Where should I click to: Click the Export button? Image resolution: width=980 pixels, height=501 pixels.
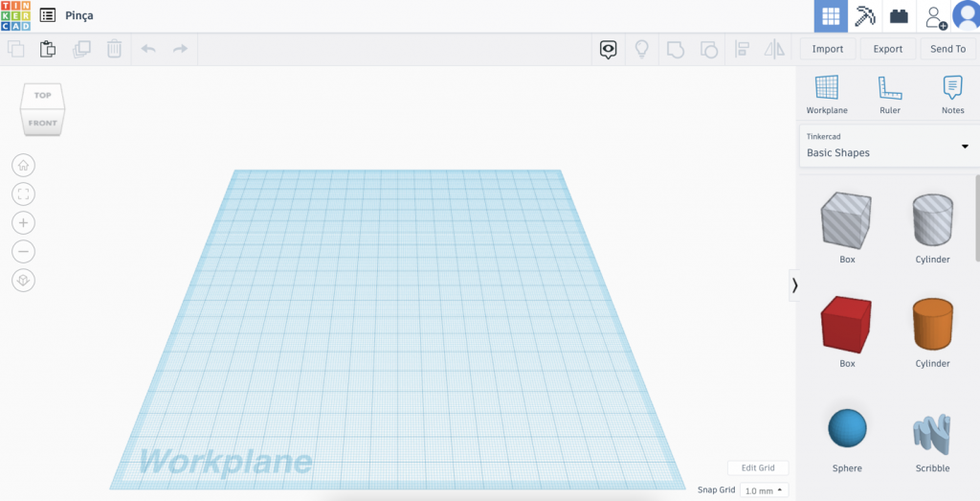(887, 49)
